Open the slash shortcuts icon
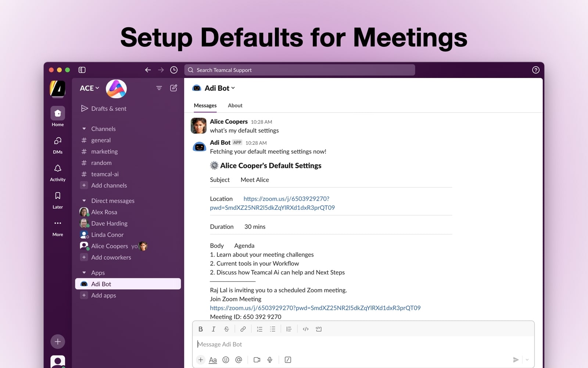This screenshot has width=588, height=368. click(288, 360)
